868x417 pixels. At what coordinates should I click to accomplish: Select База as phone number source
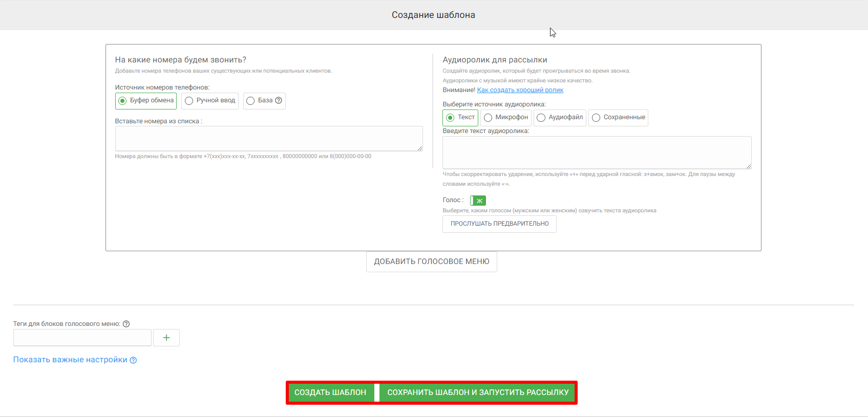[x=250, y=101]
